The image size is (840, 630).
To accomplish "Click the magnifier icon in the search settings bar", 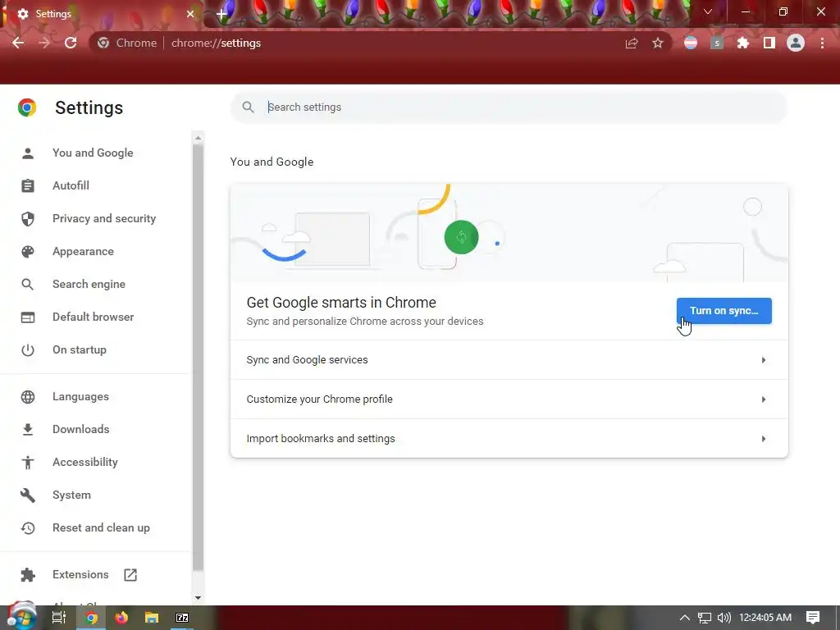I will tap(248, 107).
